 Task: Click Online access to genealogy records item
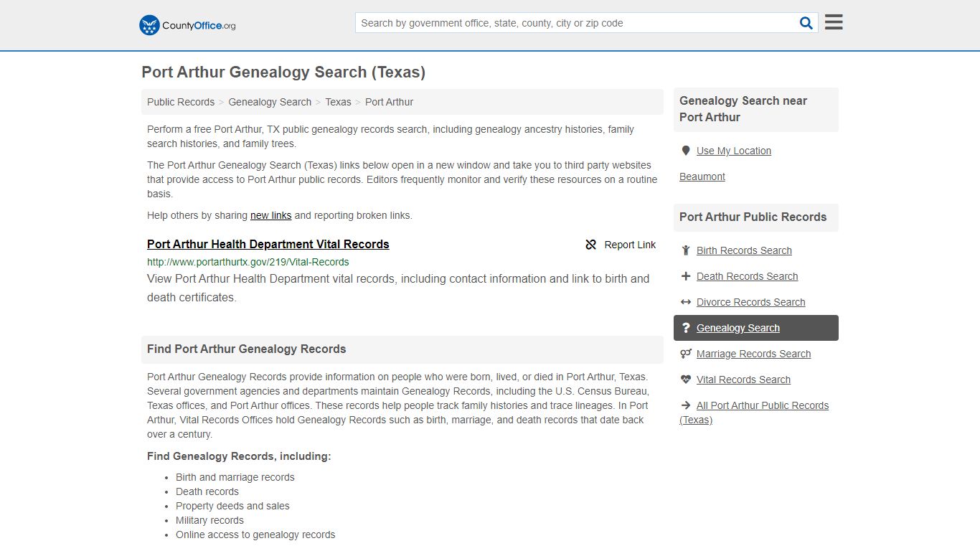255,534
